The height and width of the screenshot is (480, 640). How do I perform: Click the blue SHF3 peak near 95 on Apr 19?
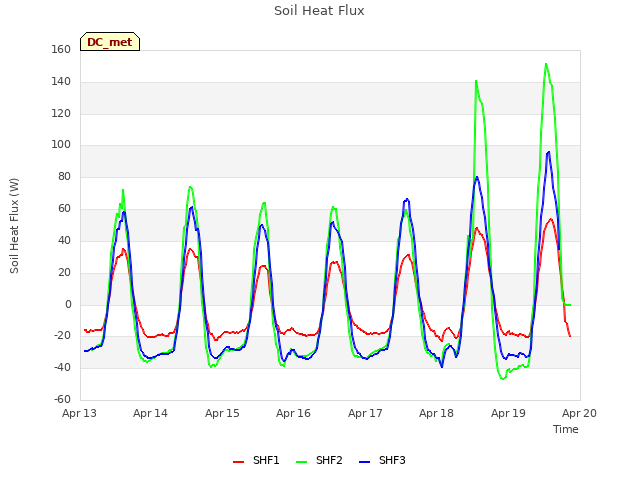tap(549, 152)
